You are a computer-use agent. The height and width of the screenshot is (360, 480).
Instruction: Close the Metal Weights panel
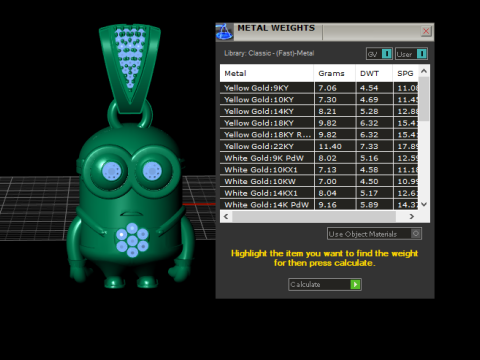(426, 31)
